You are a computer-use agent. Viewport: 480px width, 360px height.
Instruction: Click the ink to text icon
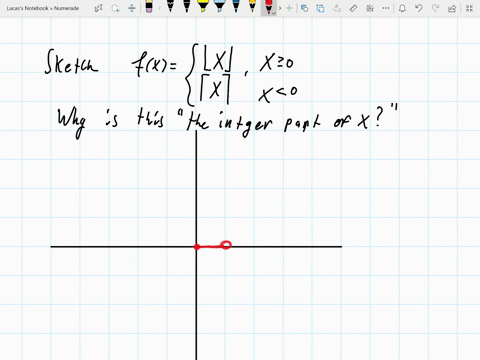click(337, 8)
